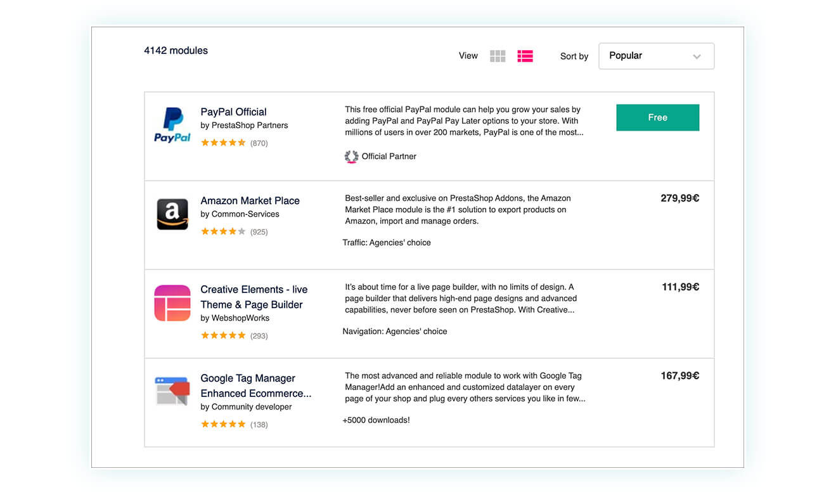Click "Official Partner" label text
Image resolution: width=824 pixels, height=504 pixels.
[389, 157]
